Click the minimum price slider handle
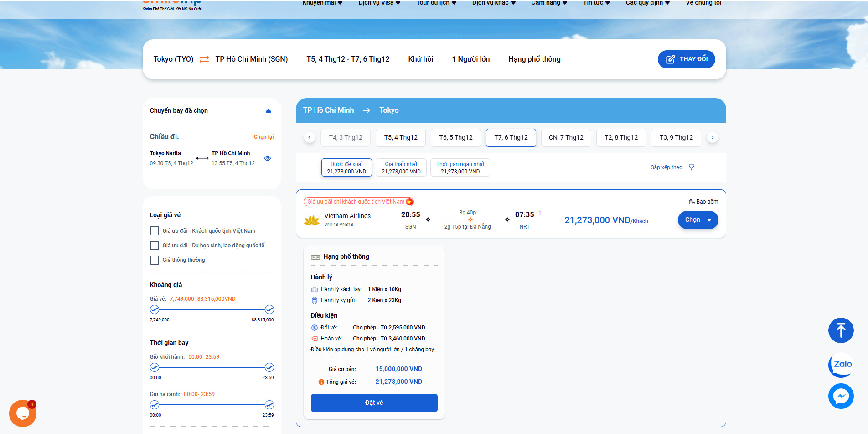This screenshot has width=868, height=434. tap(155, 309)
